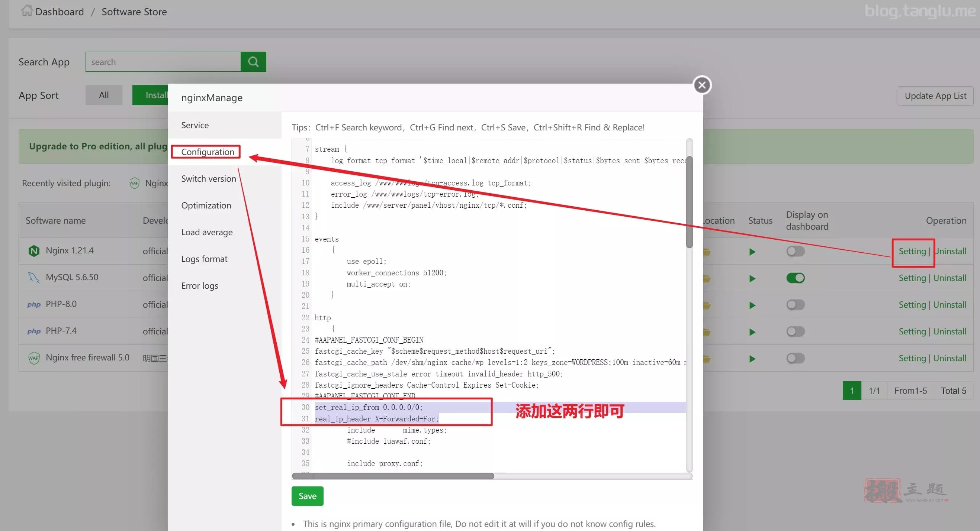Click the green Save button
Image resolution: width=980 pixels, height=531 pixels.
click(x=308, y=496)
